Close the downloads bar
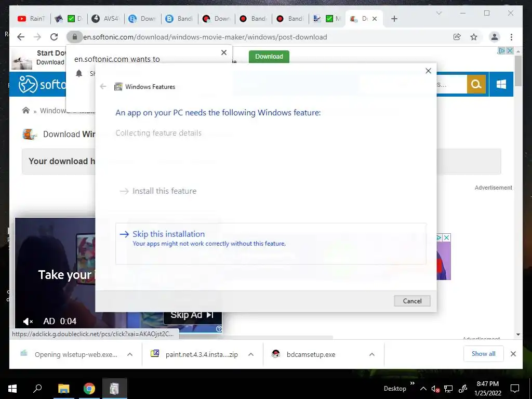This screenshot has height=399, width=532. (x=513, y=354)
